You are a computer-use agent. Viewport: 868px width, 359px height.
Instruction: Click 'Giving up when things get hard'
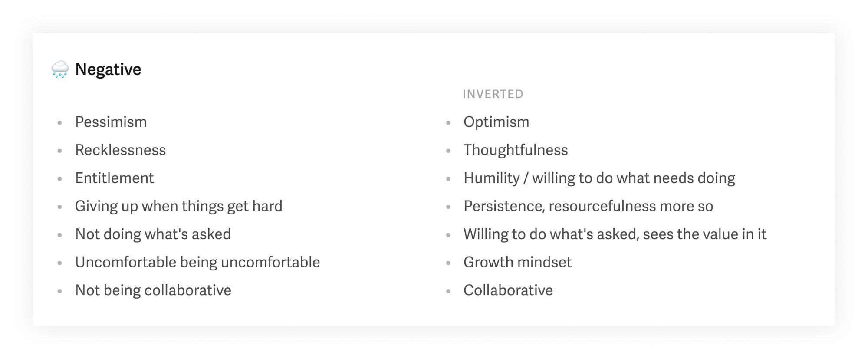point(178,206)
